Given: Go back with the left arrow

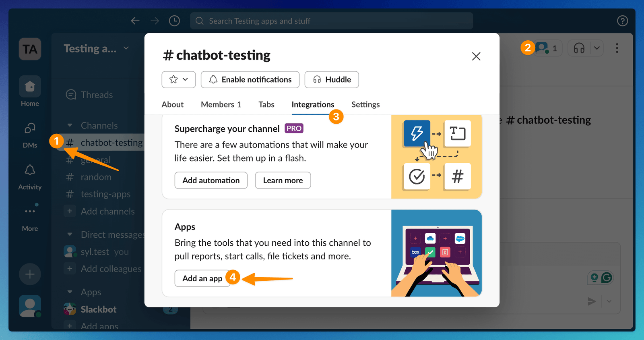Looking at the screenshot, I should 135,21.
